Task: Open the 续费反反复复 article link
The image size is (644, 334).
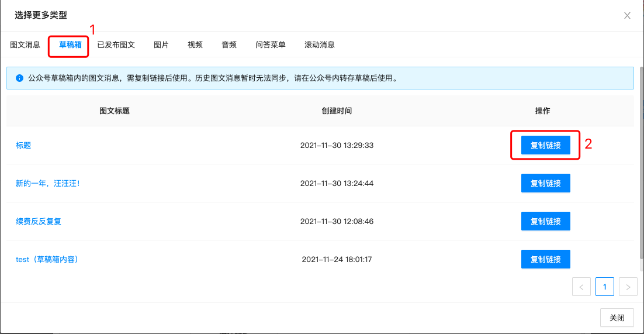Action: click(39, 221)
